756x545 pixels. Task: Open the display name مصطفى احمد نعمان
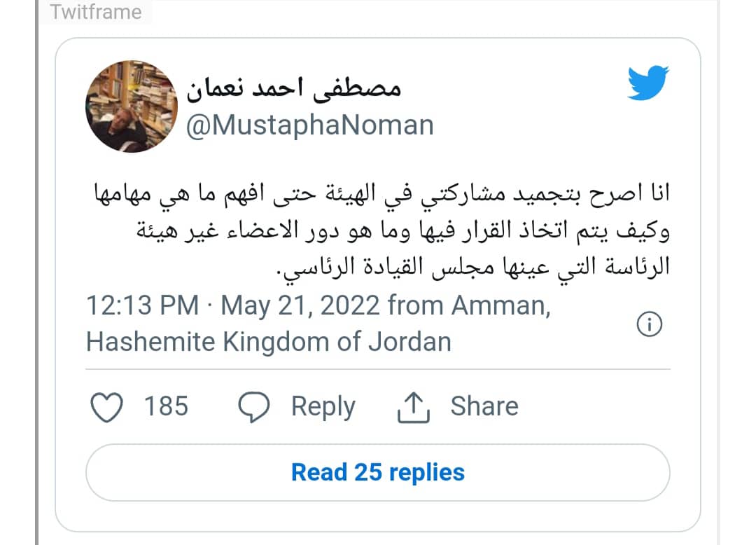pyautogui.click(x=294, y=90)
